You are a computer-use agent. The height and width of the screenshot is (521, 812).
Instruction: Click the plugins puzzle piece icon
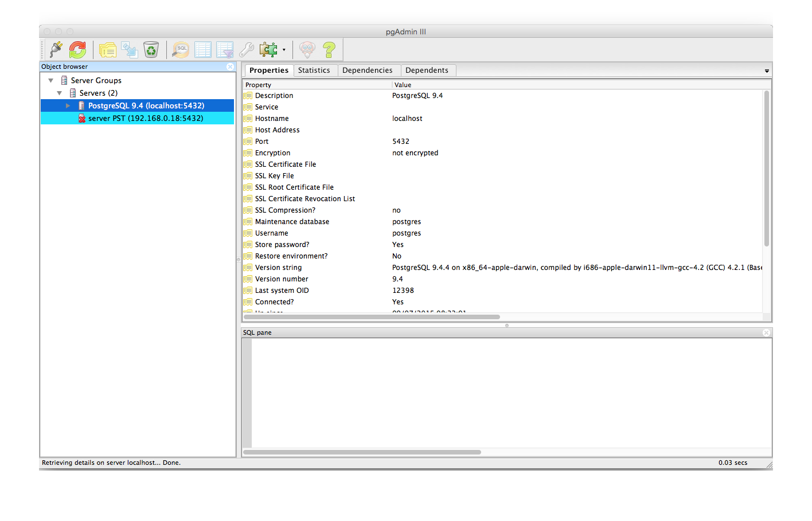coord(268,50)
